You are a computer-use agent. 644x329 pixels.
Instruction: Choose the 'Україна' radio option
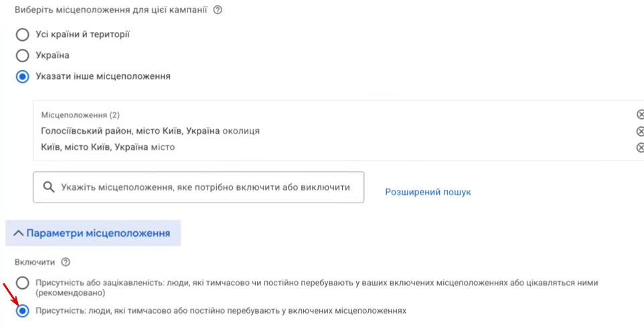(23, 56)
